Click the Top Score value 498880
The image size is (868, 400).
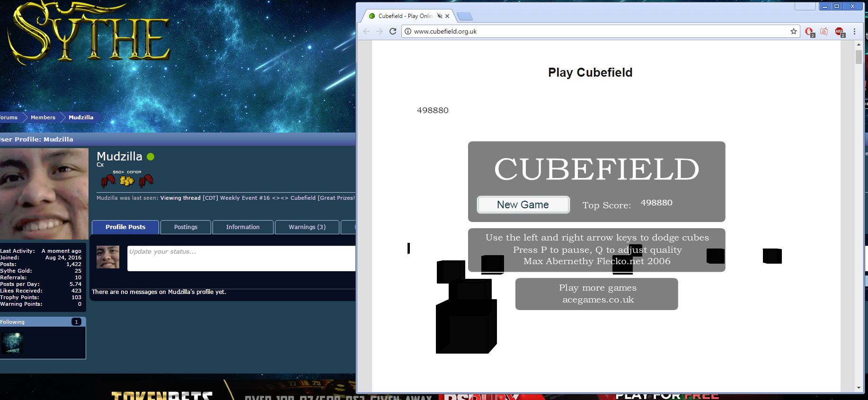click(x=656, y=203)
